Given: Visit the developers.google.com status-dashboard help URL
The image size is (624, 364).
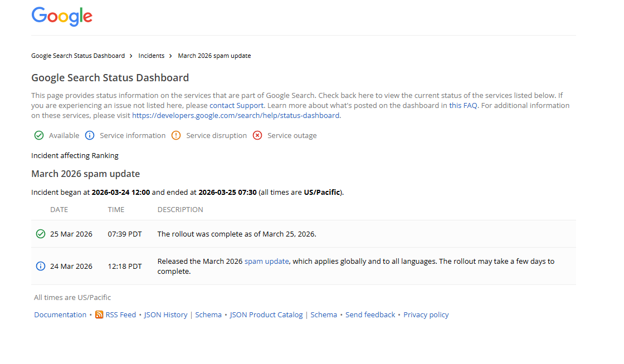Looking at the screenshot, I should [x=236, y=115].
